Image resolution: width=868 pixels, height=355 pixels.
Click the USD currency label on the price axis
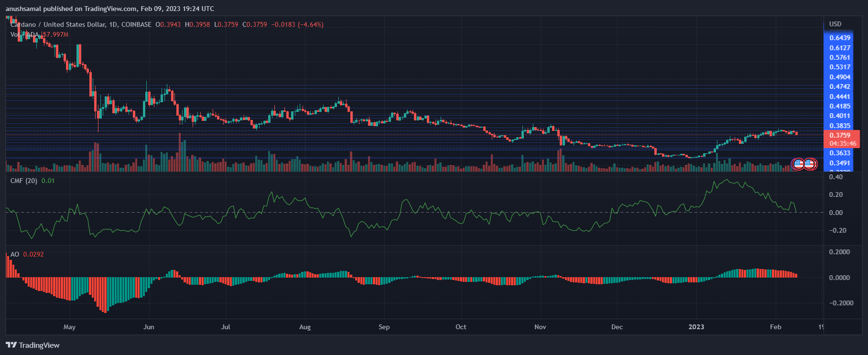835,24
